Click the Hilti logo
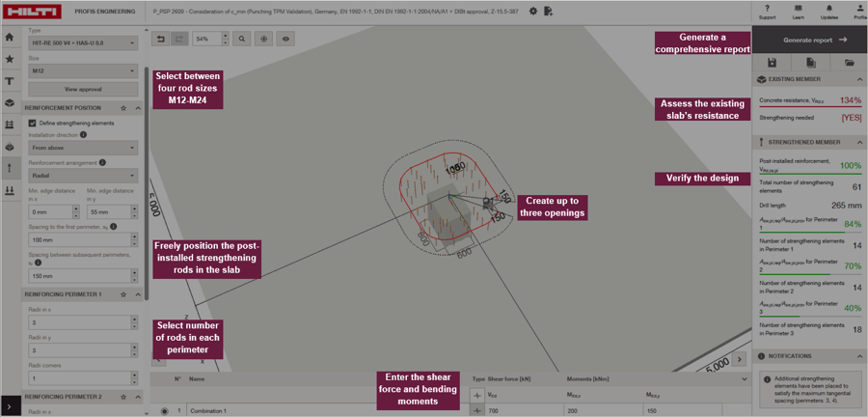This screenshot has height=417, width=868. (x=32, y=11)
